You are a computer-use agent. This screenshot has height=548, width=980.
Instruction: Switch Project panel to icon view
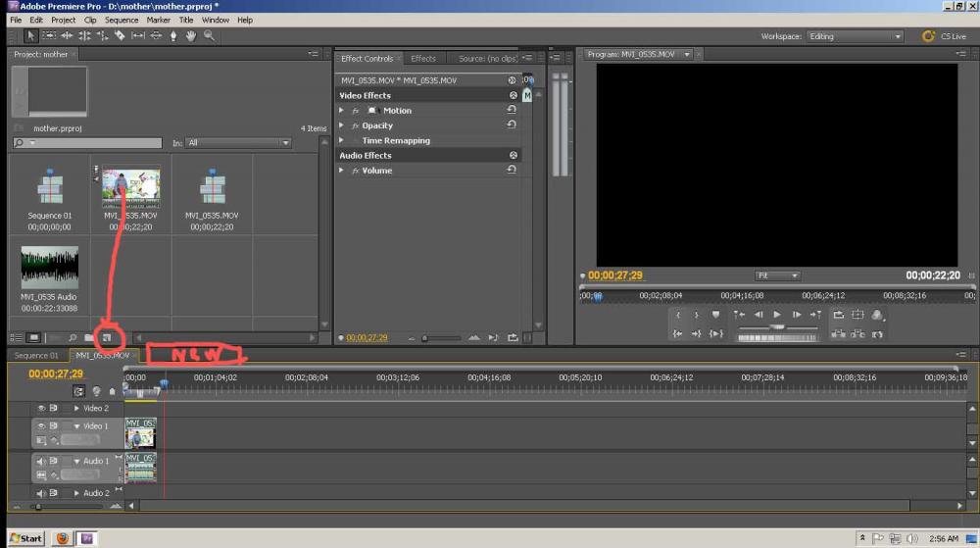(33, 337)
